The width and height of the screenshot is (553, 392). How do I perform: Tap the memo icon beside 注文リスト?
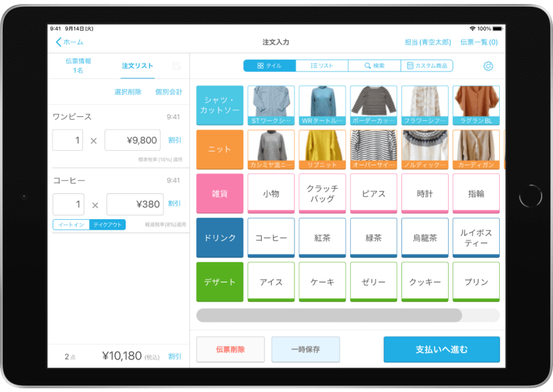tap(176, 66)
